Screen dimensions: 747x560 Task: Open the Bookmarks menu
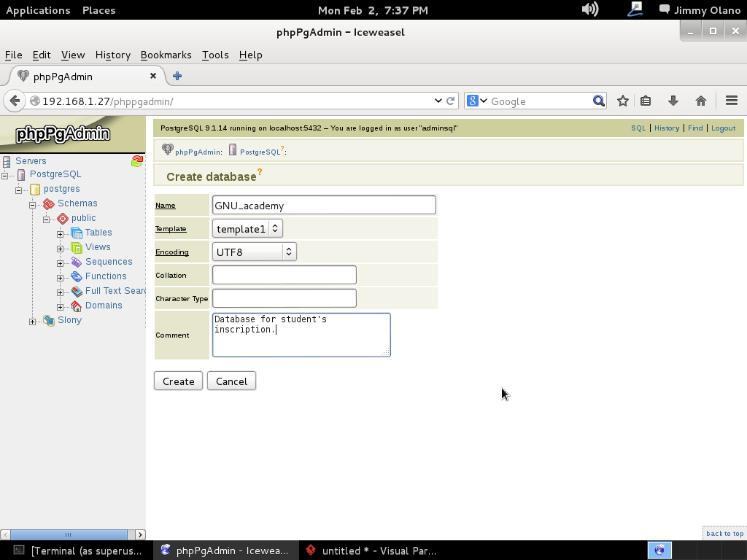click(166, 55)
